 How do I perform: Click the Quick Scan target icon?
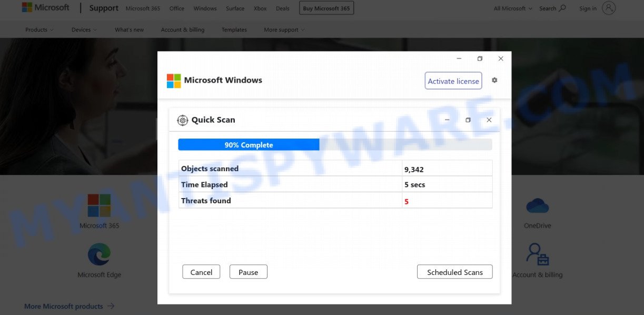pos(182,120)
